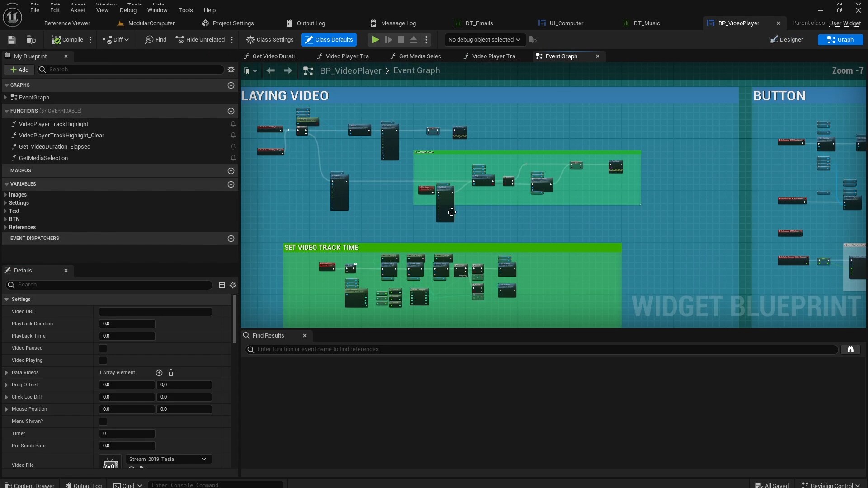This screenshot has height=488, width=868.
Task: Click the Class Defaults button
Action: [329, 40]
